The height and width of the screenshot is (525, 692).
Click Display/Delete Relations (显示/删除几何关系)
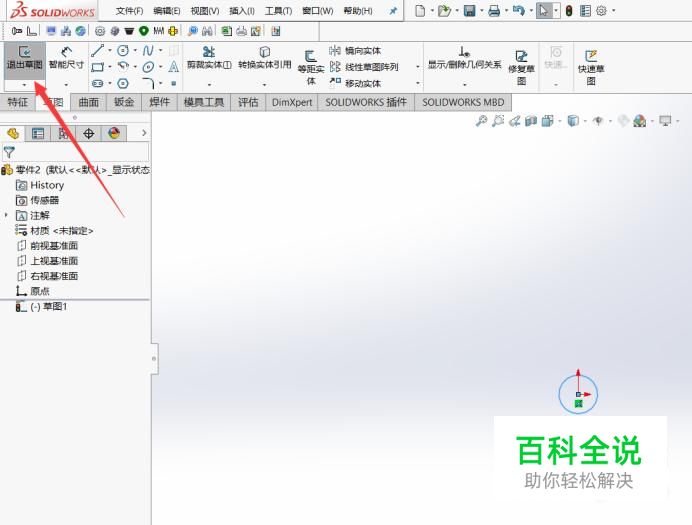(464, 58)
